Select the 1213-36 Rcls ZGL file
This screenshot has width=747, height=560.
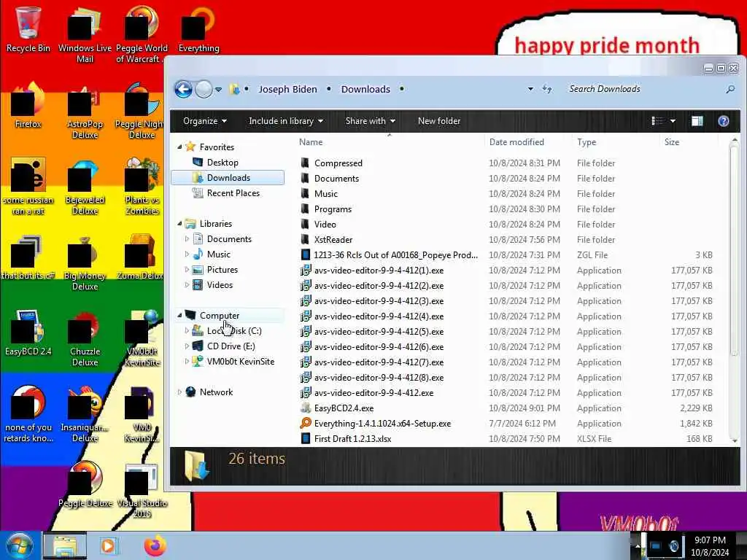click(x=395, y=254)
